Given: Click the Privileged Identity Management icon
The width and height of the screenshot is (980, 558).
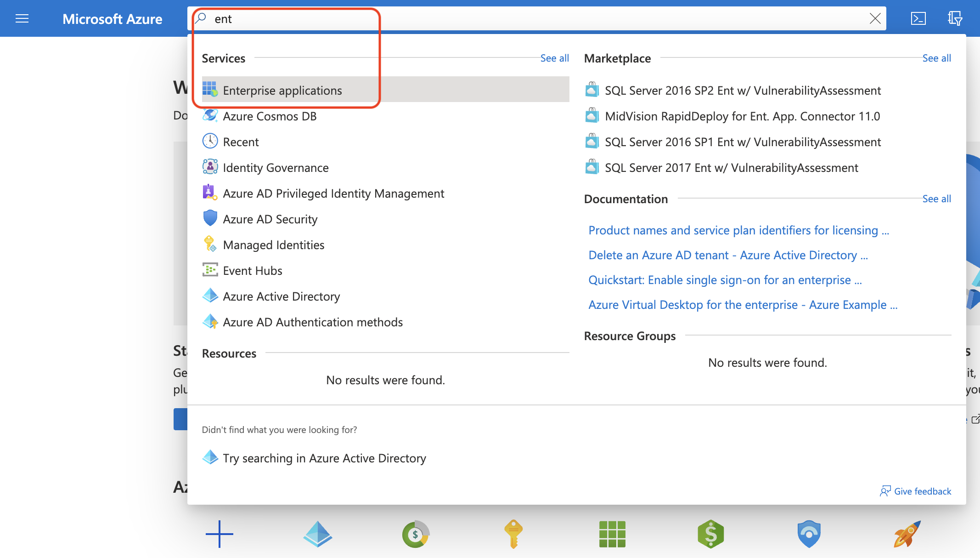Looking at the screenshot, I should click(210, 192).
